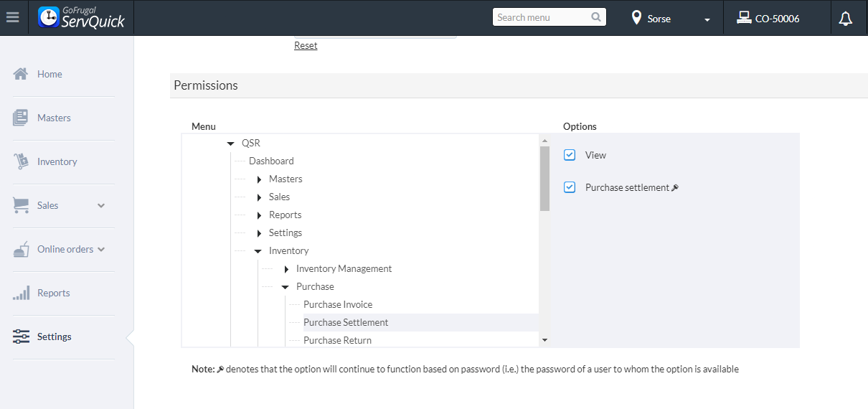
Task: Expand the Inventory Management tree node
Action: tap(286, 269)
